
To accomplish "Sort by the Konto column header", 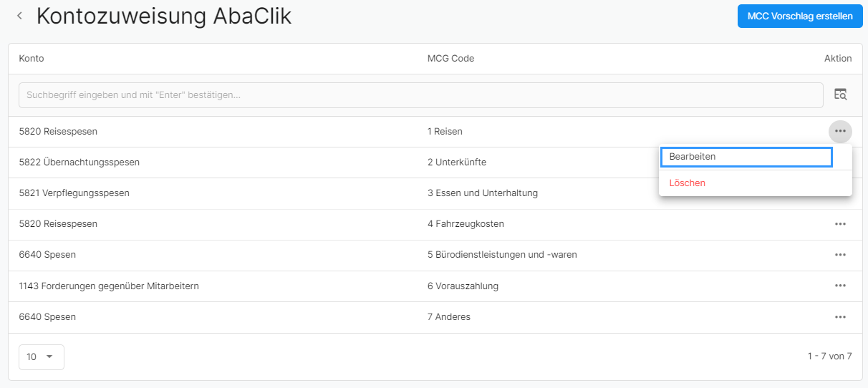I will coord(32,59).
